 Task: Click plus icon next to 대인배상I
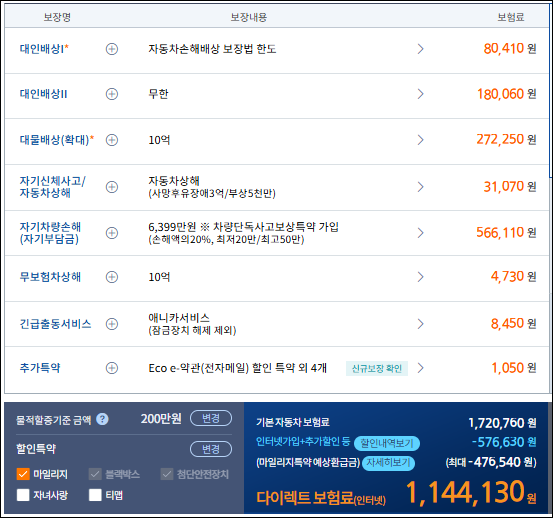pyautogui.click(x=112, y=49)
